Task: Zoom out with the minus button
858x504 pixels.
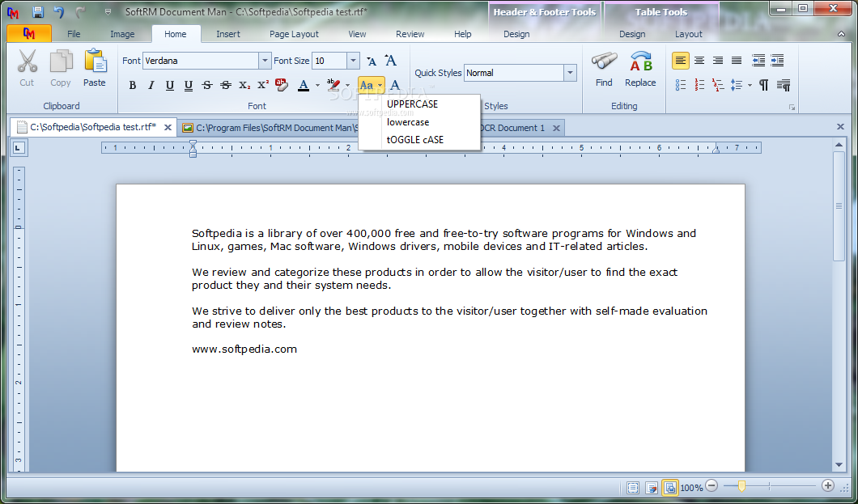Action: point(711,485)
